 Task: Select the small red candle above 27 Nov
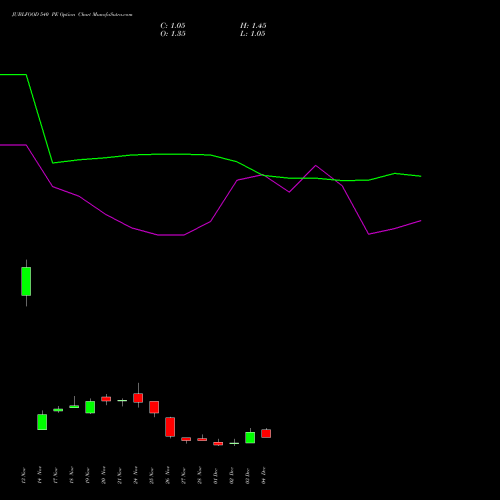click(x=186, y=439)
